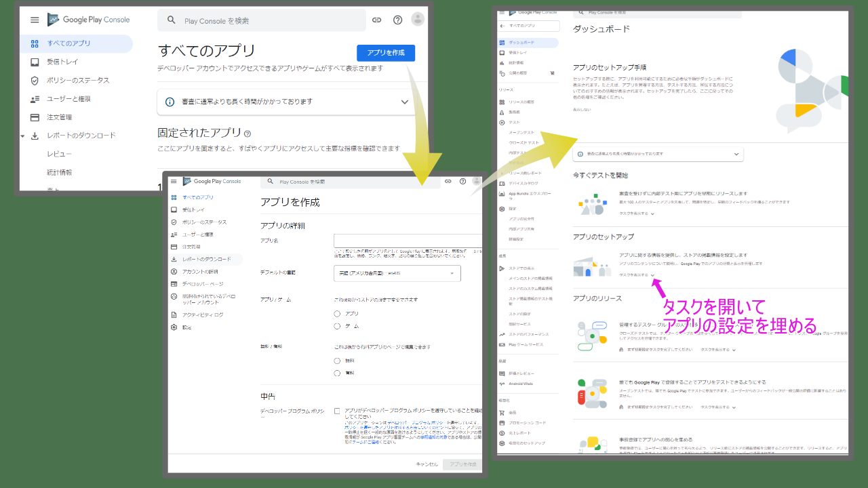
Task: Expand 審査に通常よりも長く notice in dashboard window
Action: point(736,155)
